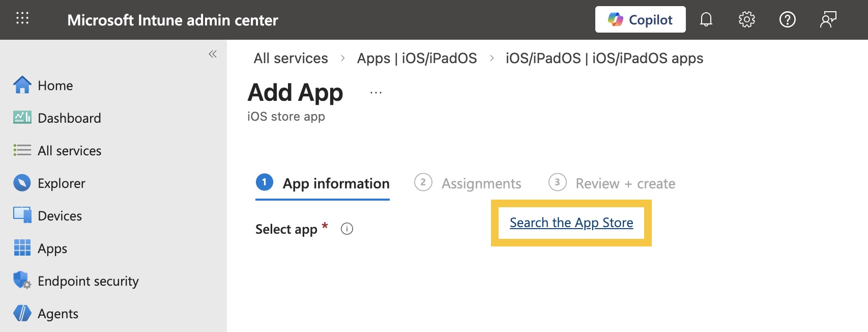Click the iOS store app subtitle
This screenshot has width=868, height=332.
[x=286, y=117]
